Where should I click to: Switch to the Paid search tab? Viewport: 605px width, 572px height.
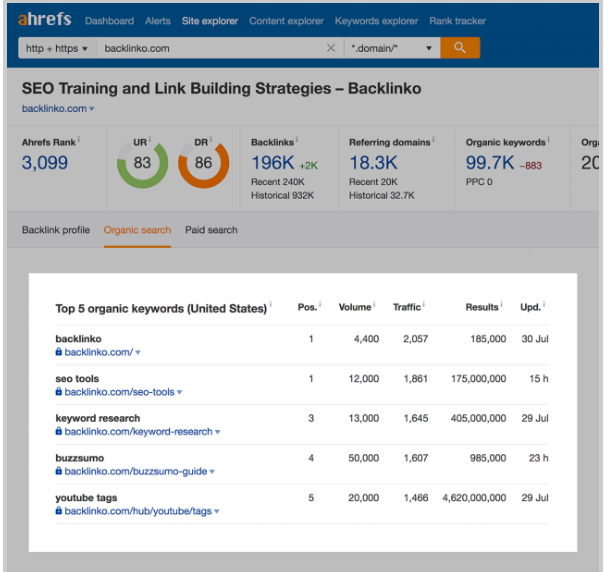point(211,230)
